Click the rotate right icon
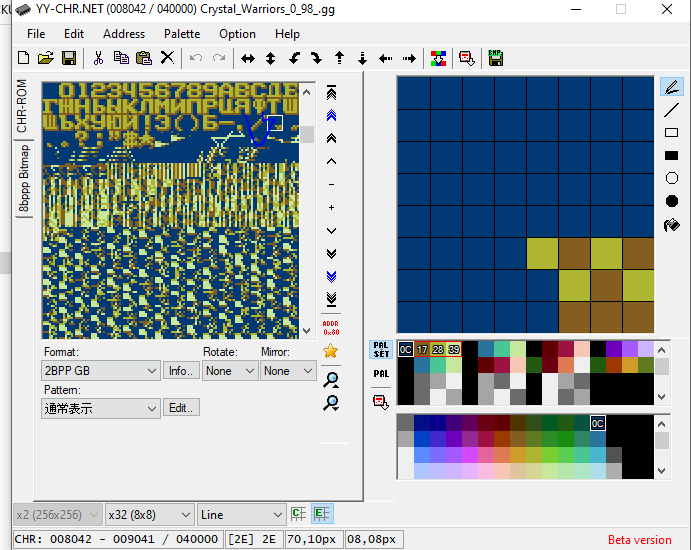691x550 pixels. point(316,58)
